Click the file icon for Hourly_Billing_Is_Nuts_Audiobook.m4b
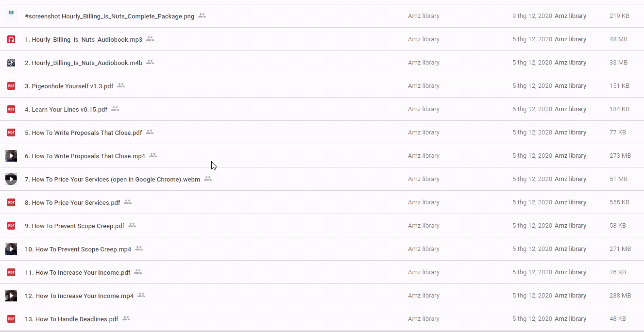The width and height of the screenshot is (644, 332). (11, 63)
